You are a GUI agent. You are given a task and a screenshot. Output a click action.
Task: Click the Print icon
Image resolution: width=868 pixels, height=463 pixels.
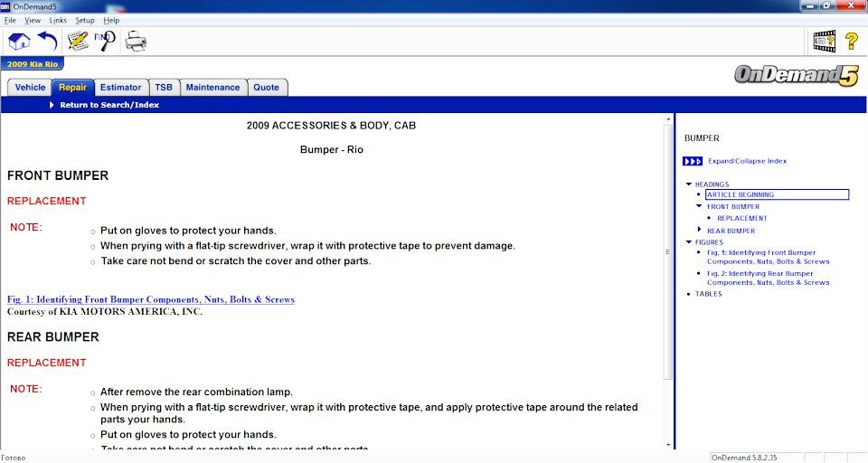pyautogui.click(x=136, y=42)
